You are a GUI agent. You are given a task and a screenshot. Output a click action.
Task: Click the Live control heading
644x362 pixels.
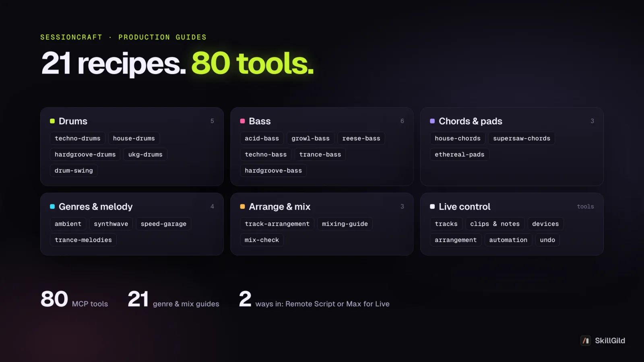(x=464, y=207)
